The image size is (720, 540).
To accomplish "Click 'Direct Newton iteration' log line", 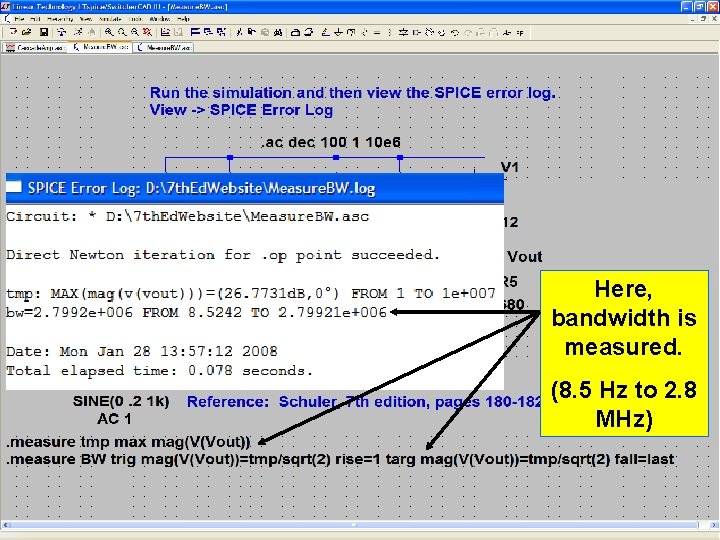I will point(223,255).
